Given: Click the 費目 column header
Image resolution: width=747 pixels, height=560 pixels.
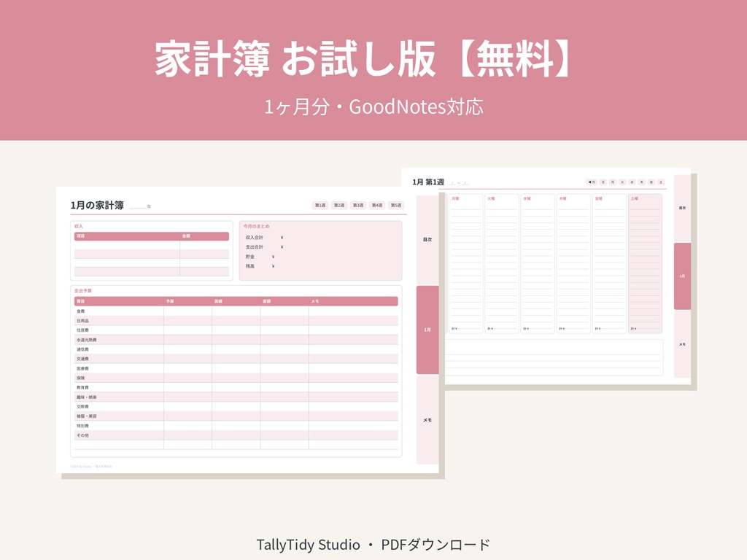Looking at the screenshot, I should click(81, 301).
